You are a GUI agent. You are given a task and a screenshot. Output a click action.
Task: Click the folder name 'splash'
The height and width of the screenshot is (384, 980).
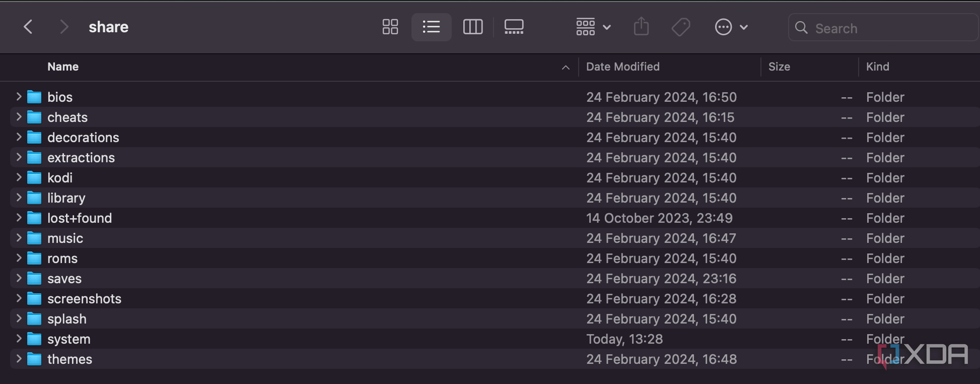pyautogui.click(x=67, y=319)
